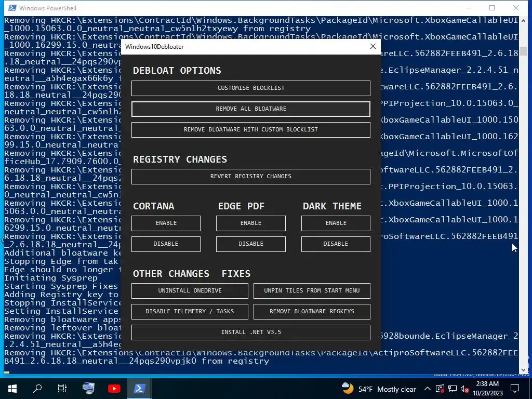Disable Cortana
Image resolution: width=532 pixels, height=399 pixels.
point(166,244)
